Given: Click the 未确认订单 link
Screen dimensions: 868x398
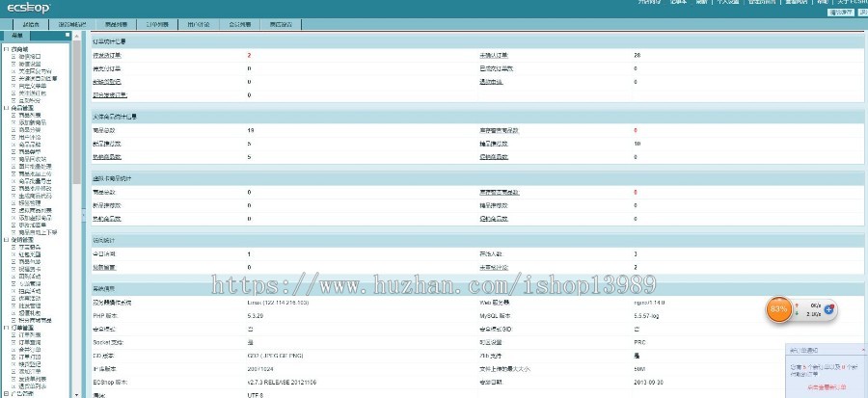Looking at the screenshot, I should (493, 55).
